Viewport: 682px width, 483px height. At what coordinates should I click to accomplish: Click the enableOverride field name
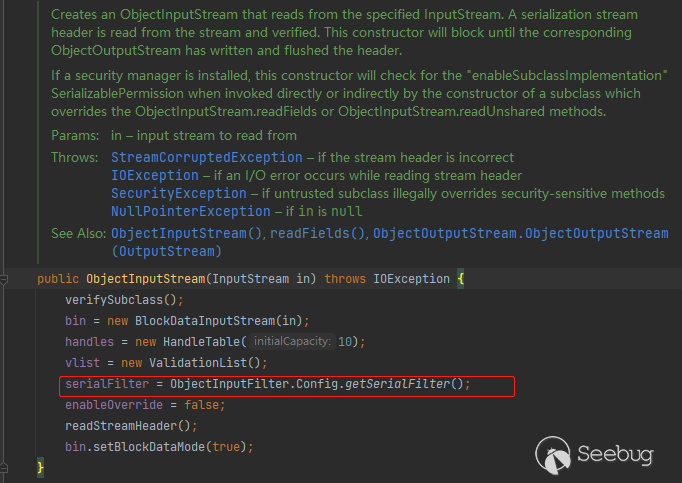(114, 405)
